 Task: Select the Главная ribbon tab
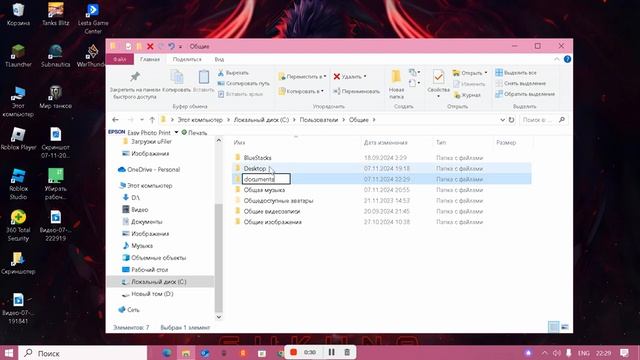click(150, 60)
